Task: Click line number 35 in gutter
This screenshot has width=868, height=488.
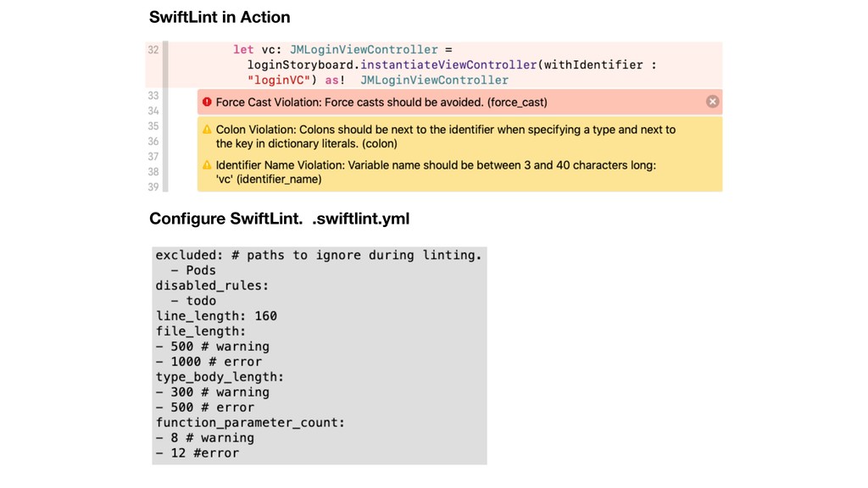Action: pyautogui.click(x=153, y=126)
